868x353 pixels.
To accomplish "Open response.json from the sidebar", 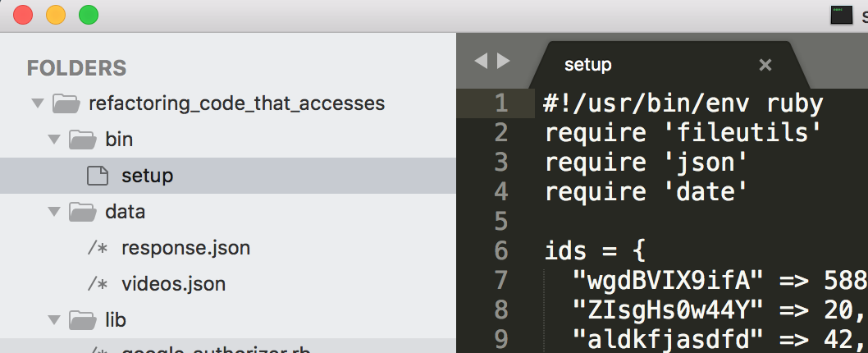I will click(185, 248).
